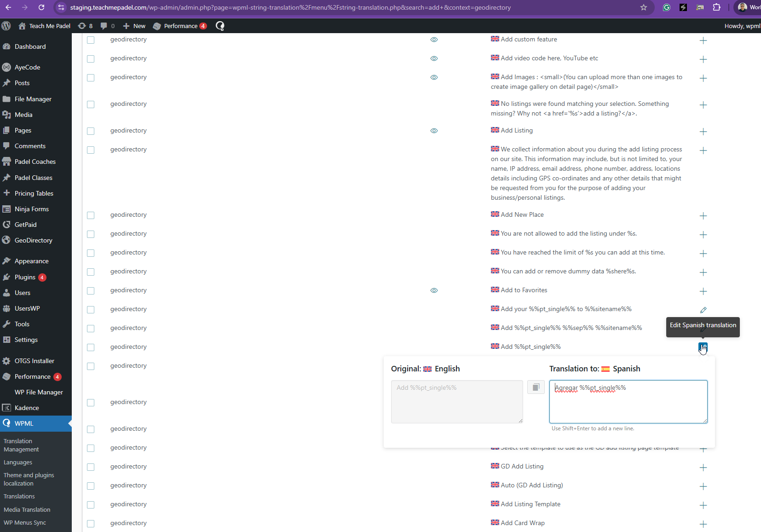Check the box for 'Add %%pt_single%%' row
Screen dimensions: 761x532
click(91, 347)
